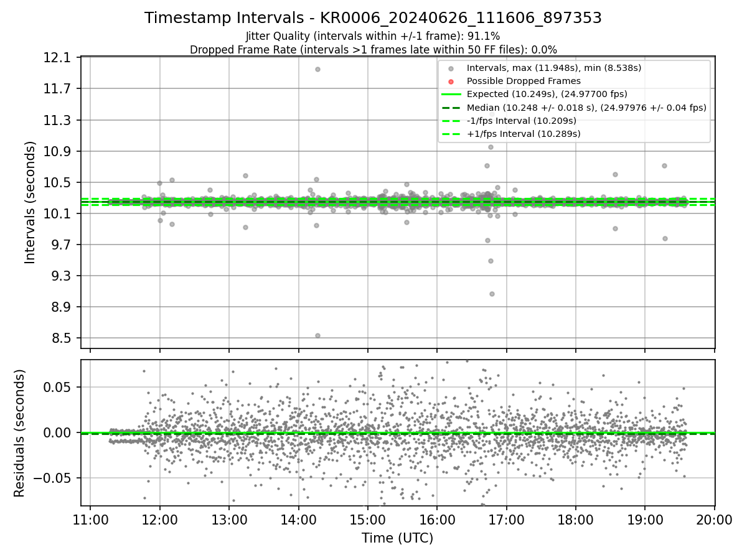Click legend entry '+1/fps Interval (10.289s)'
Viewport: 747px width, 560px height.
click(x=524, y=134)
